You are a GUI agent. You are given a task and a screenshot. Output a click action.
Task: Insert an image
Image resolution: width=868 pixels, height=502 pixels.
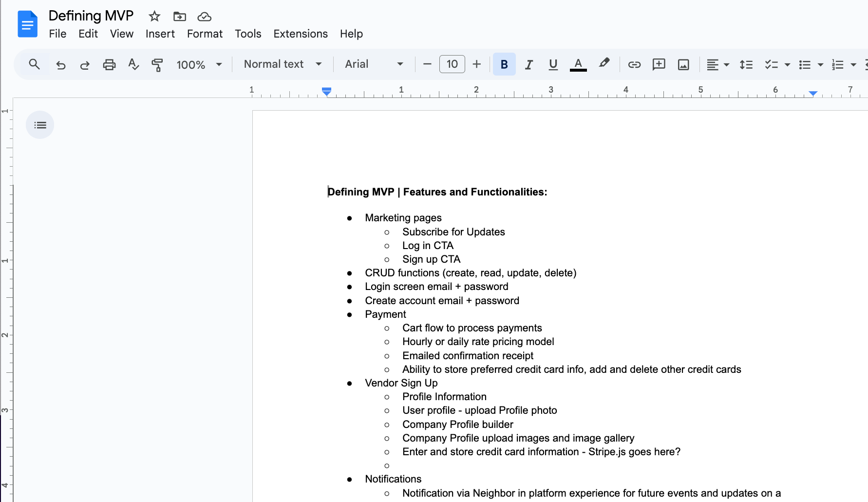click(x=683, y=64)
